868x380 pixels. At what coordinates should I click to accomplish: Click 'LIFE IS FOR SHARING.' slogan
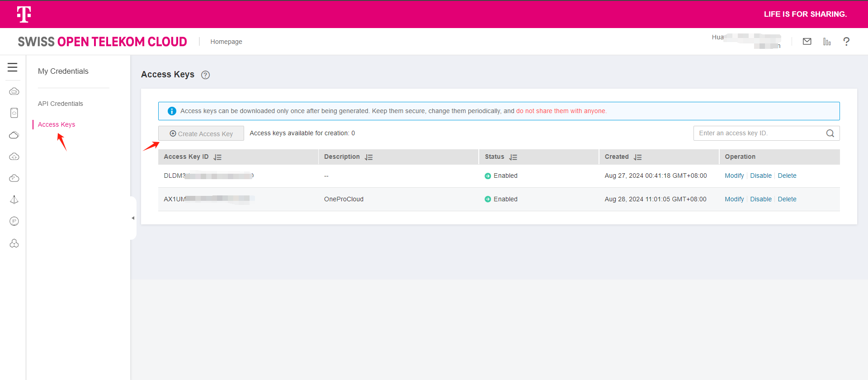805,14
